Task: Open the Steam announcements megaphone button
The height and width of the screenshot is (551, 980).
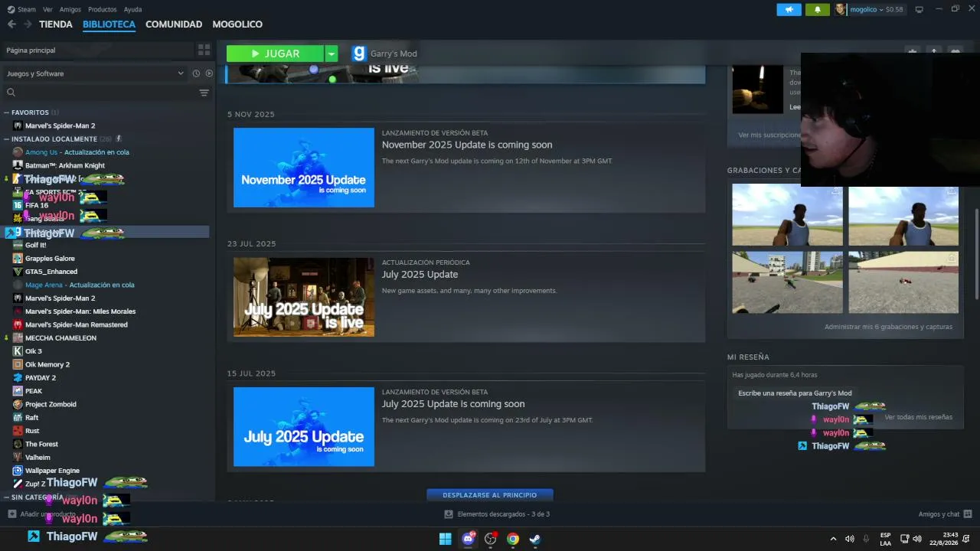Action: tap(789, 9)
